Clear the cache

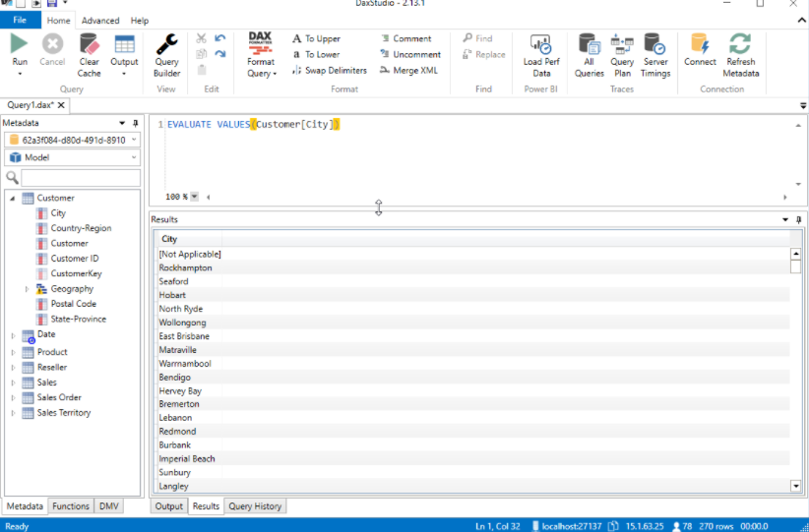point(89,56)
